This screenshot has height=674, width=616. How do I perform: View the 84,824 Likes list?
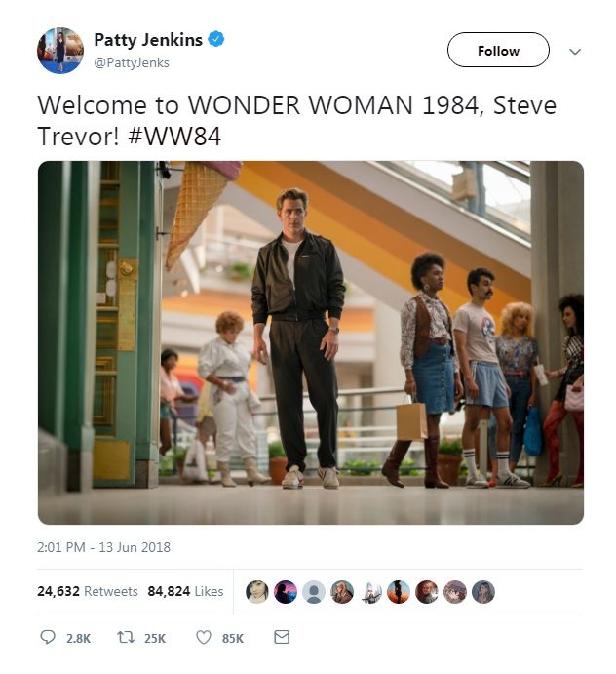pyautogui.click(x=185, y=591)
